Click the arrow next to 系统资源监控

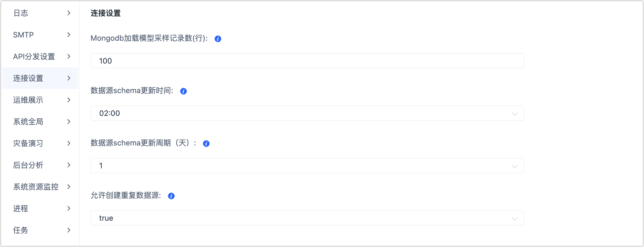69,187
